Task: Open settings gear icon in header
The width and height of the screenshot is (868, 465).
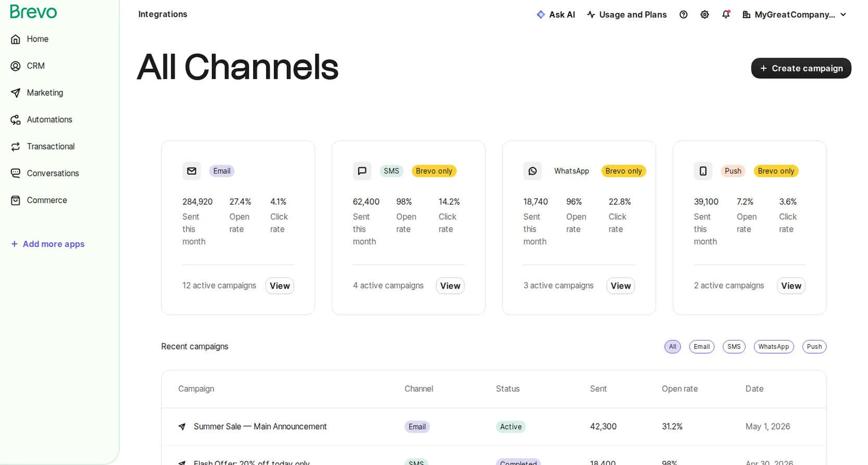Action: point(705,15)
